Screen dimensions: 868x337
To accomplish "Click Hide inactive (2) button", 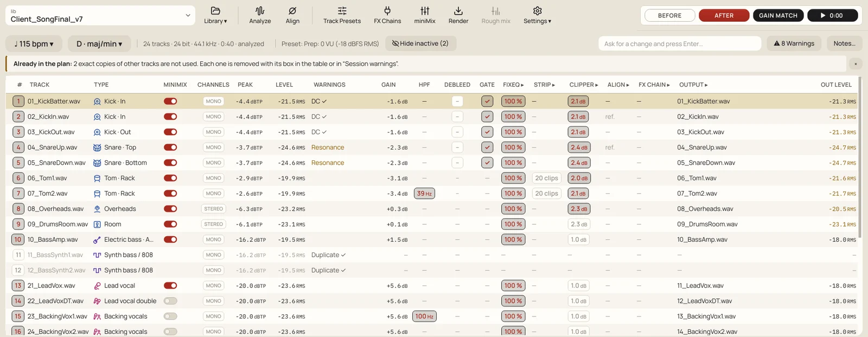I will (x=420, y=43).
